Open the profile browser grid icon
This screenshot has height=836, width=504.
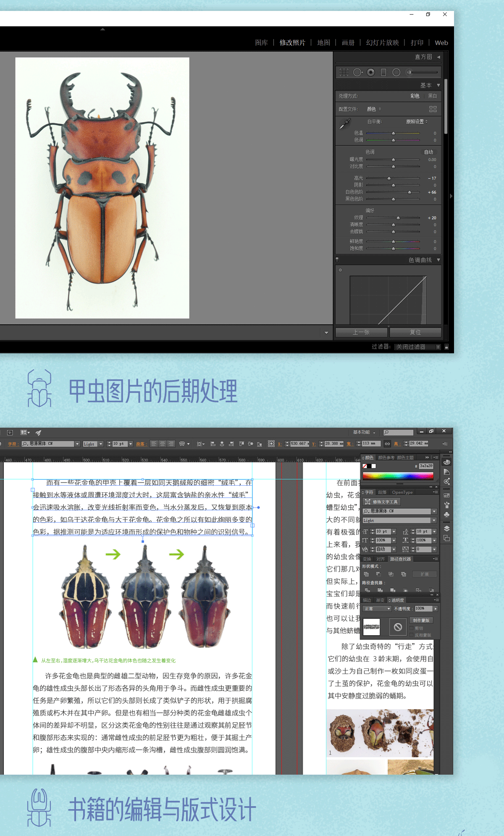pos(433,109)
